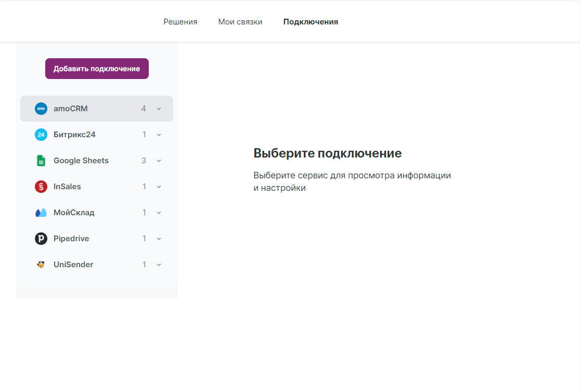This screenshot has height=392, width=580.
Task: Click the Google Sheets green icon
Action: click(x=41, y=161)
